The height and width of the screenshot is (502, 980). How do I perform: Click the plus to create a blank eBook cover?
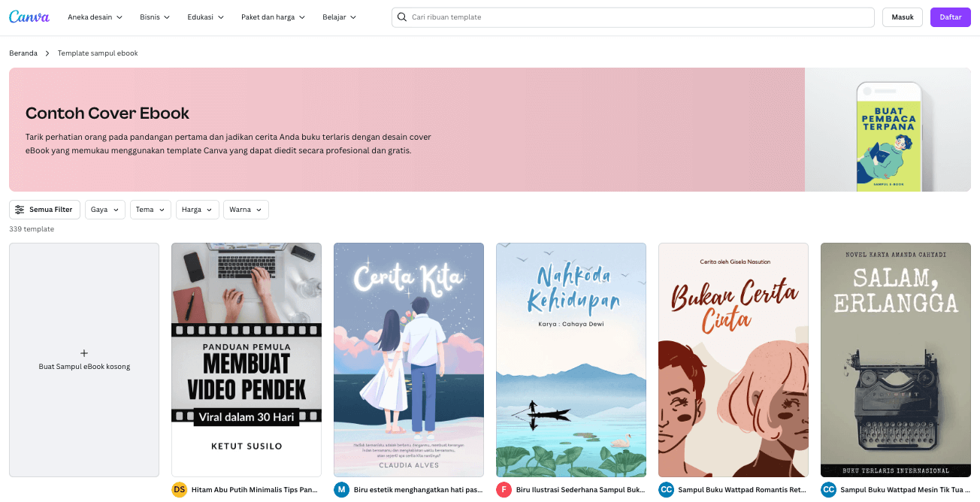pos(83,353)
